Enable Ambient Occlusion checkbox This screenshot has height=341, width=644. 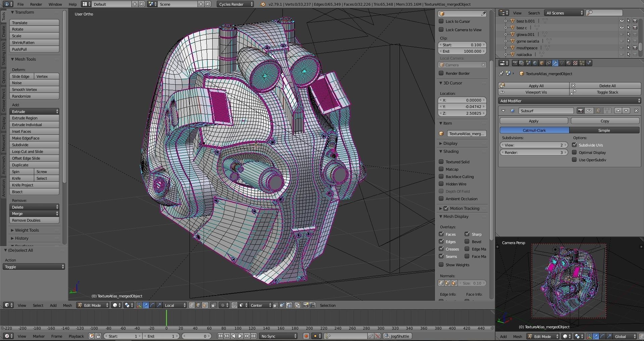click(x=441, y=198)
